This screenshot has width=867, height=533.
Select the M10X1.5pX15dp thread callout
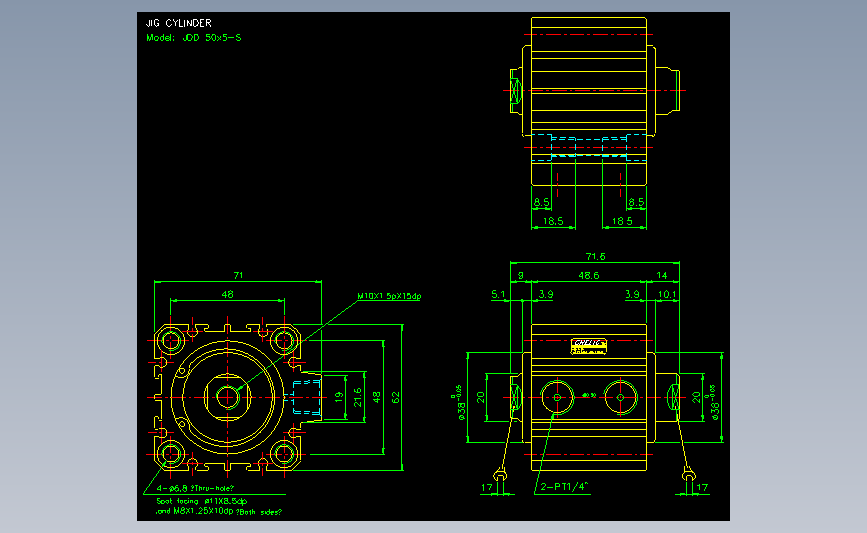point(389,296)
